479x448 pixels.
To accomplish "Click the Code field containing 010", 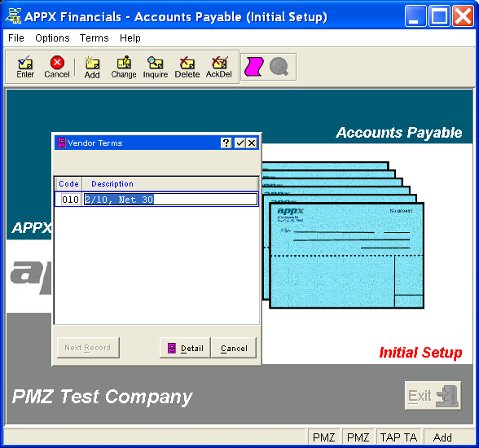I will tap(70, 200).
